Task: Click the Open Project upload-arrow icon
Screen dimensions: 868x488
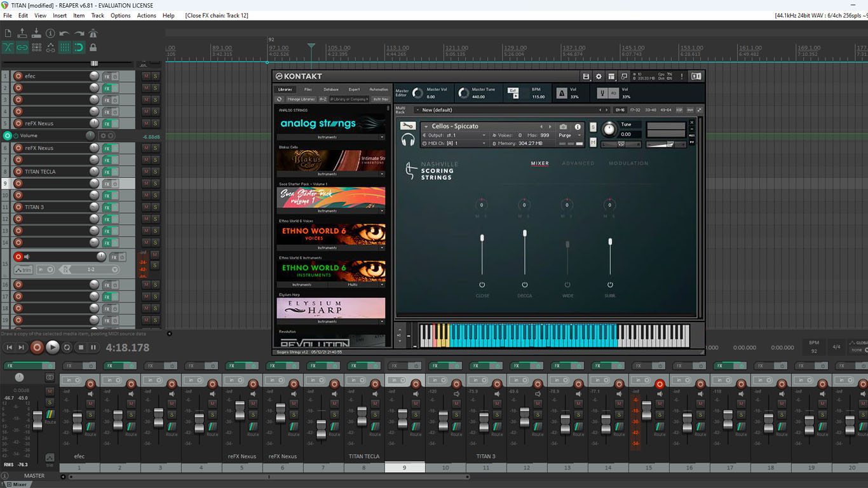Action: (22, 33)
